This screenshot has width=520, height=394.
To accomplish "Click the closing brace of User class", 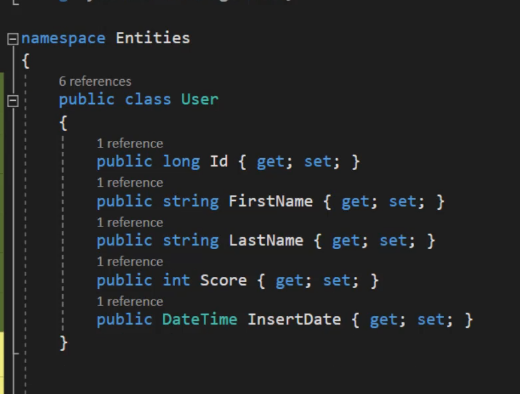I will 63,343.
